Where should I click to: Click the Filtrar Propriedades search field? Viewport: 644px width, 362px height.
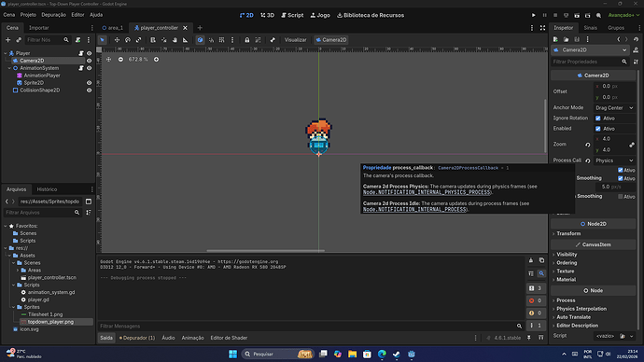(589, 62)
